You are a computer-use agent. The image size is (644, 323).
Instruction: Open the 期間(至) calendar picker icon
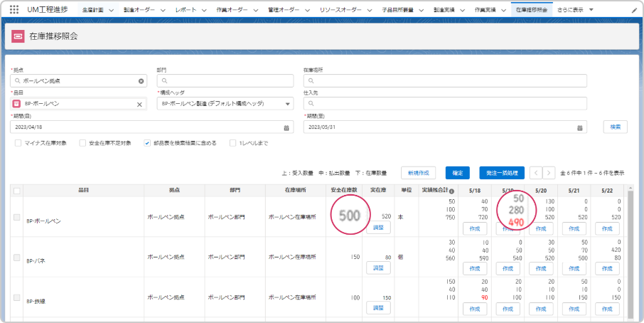coord(579,128)
